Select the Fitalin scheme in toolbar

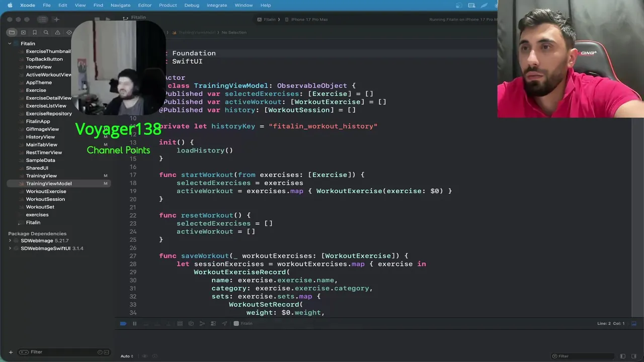tap(267, 20)
